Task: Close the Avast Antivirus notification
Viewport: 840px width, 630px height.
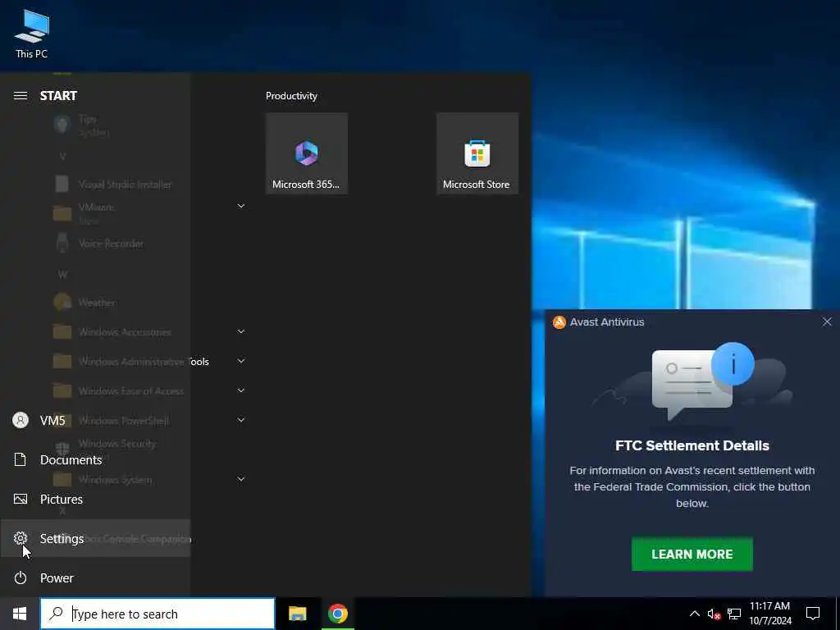Action: coord(827,322)
